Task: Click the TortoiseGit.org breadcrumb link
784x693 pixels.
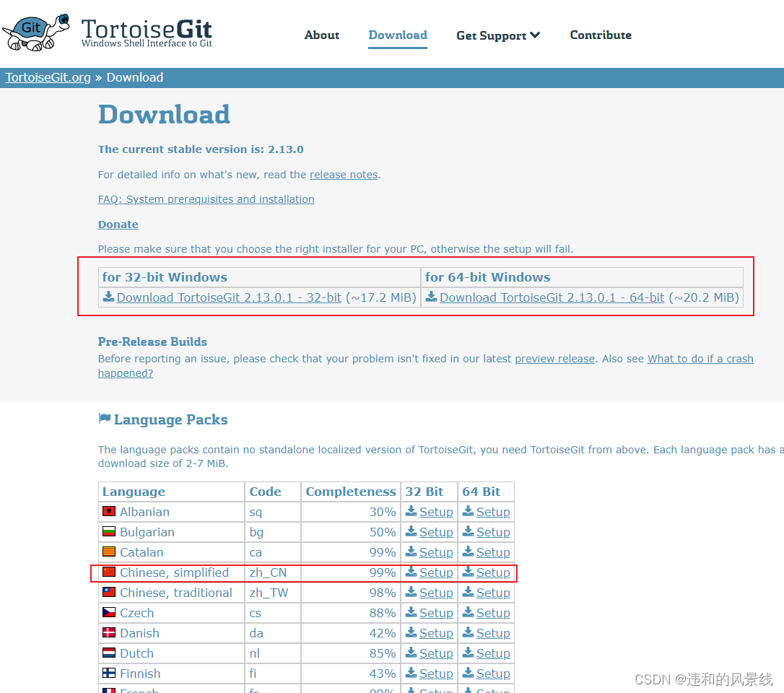Action: pyautogui.click(x=48, y=77)
